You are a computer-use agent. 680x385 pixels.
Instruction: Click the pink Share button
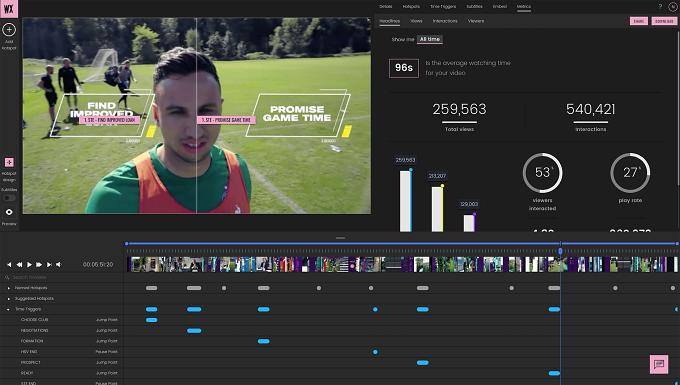[638, 21]
